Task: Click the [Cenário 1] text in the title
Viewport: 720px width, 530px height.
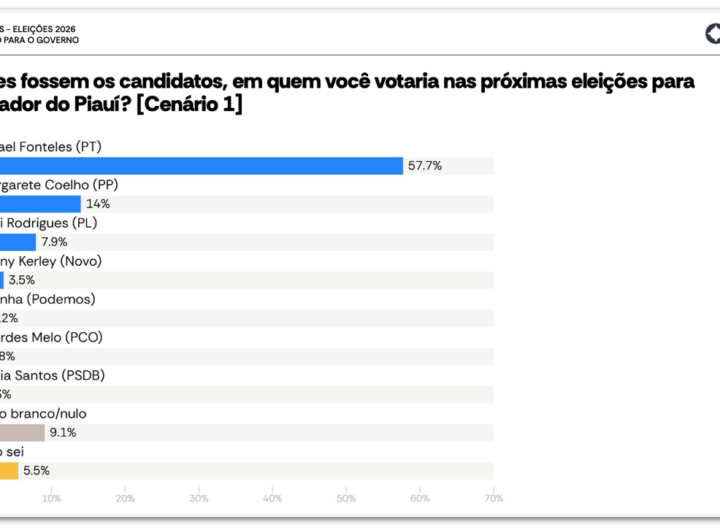Action: [x=188, y=104]
